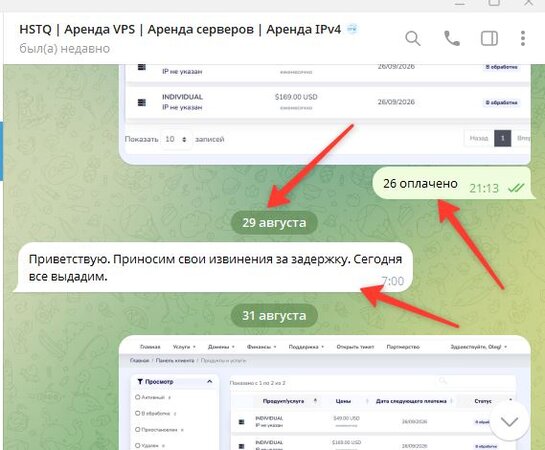Open search in this chat
Screen dimensions: 545x450
(x=413, y=38)
